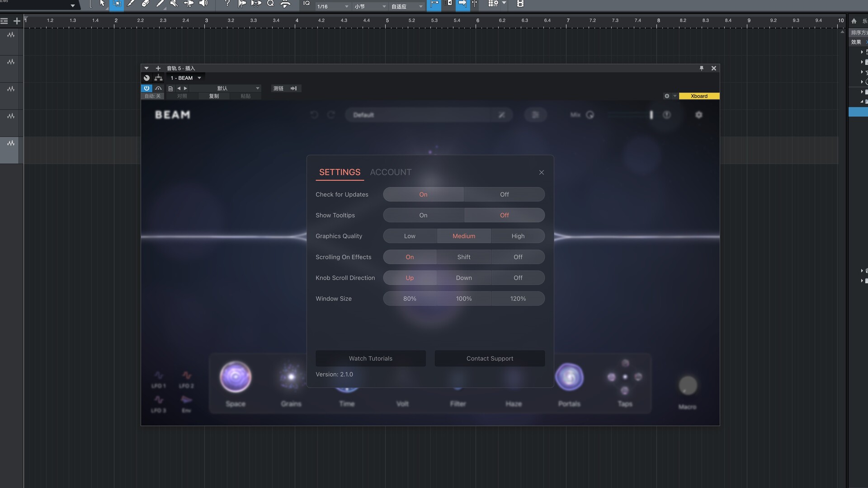Toggle the plugin power bypass button
This screenshot has width=868, height=488.
[146, 89]
